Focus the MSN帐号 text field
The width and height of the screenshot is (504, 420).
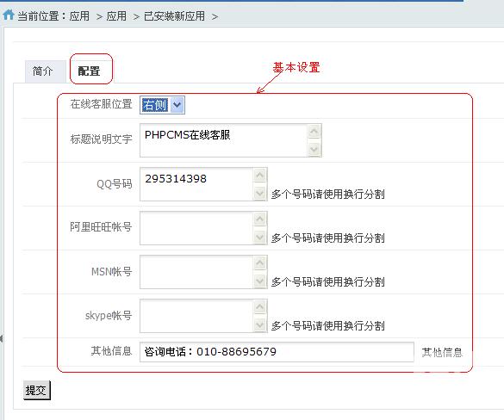click(x=196, y=272)
